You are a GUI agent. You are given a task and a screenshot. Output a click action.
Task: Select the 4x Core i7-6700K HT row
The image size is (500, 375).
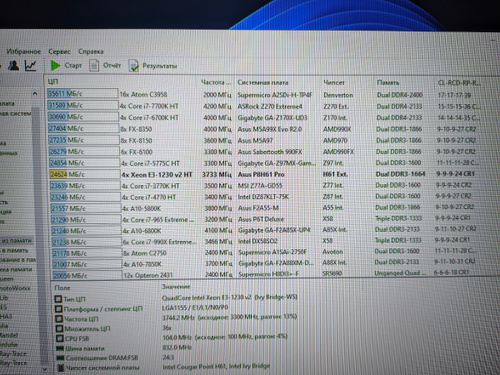(x=263, y=117)
